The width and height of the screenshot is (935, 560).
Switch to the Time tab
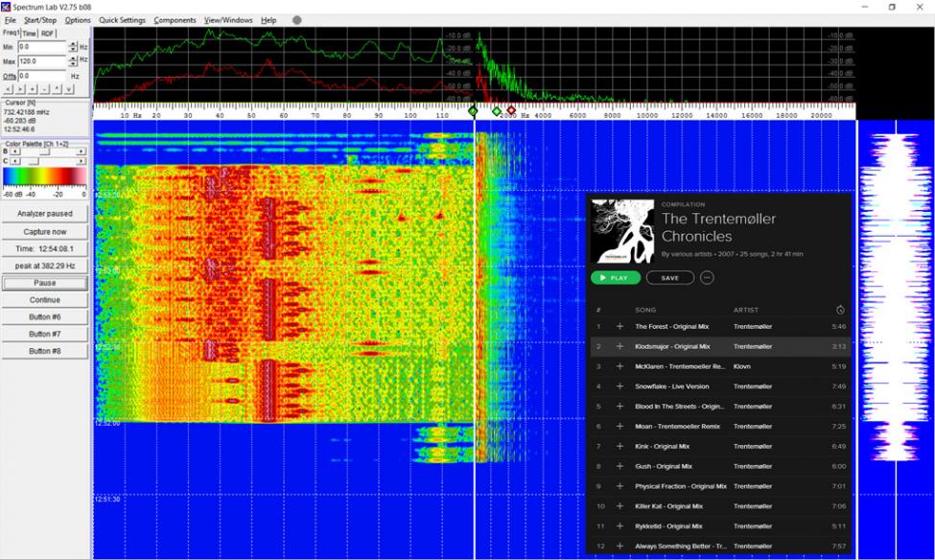tap(30, 33)
